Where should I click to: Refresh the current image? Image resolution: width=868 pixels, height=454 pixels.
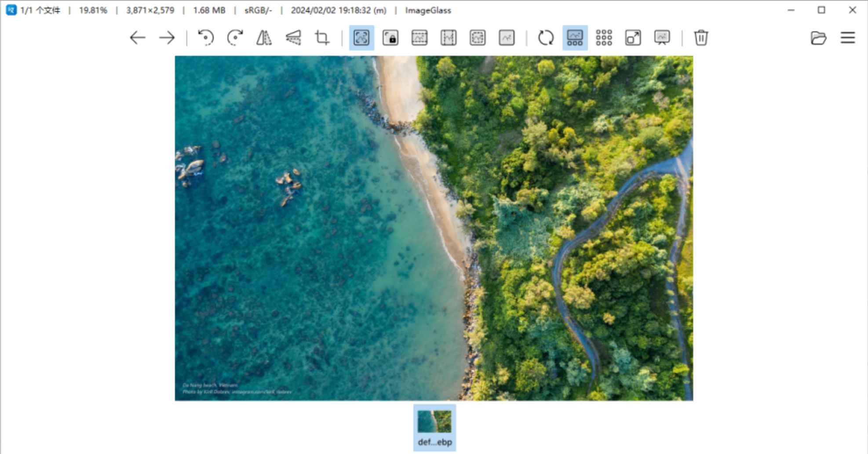click(546, 38)
